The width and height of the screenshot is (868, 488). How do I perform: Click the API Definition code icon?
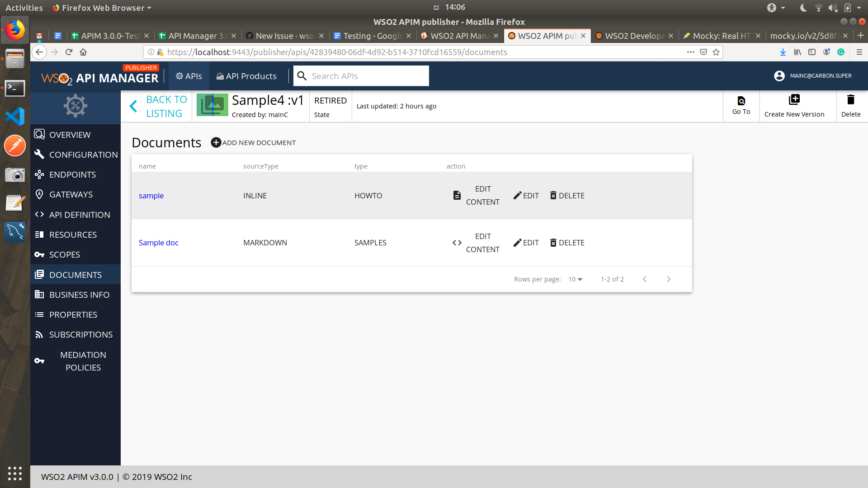point(39,215)
